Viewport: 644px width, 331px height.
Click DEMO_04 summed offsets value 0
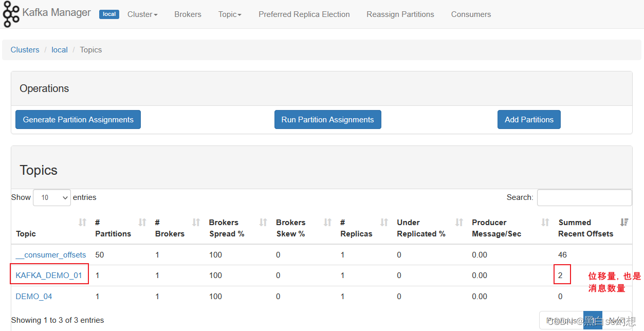point(561,297)
